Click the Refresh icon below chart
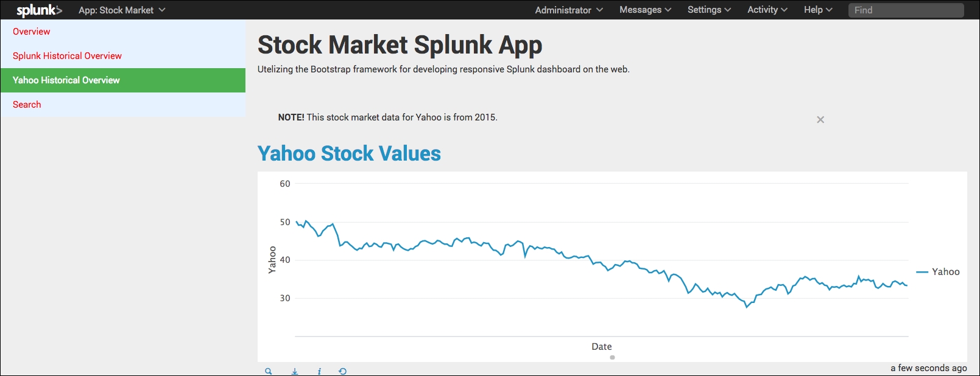The height and width of the screenshot is (376, 980). pyautogui.click(x=343, y=371)
